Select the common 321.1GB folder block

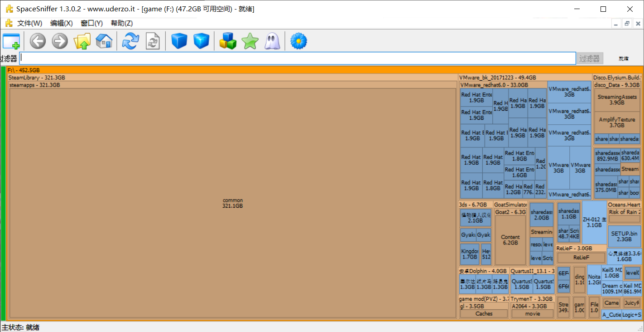tap(233, 203)
